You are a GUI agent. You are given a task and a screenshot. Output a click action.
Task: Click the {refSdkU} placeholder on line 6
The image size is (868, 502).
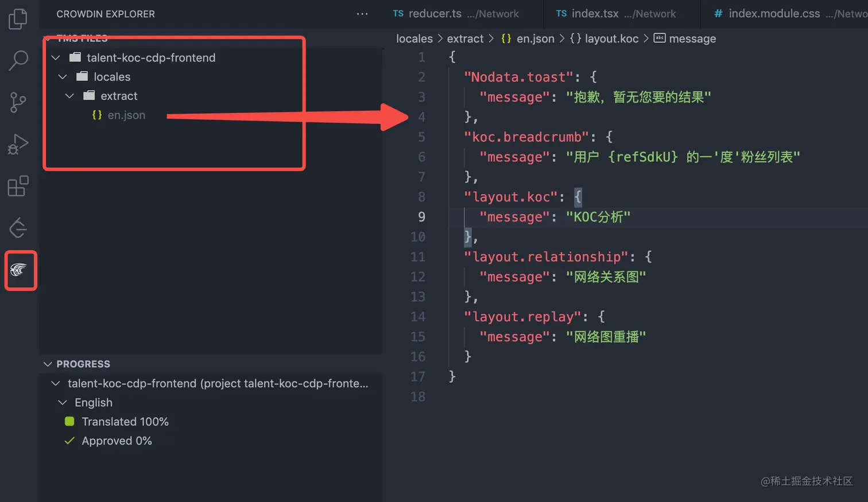(642, 157)
